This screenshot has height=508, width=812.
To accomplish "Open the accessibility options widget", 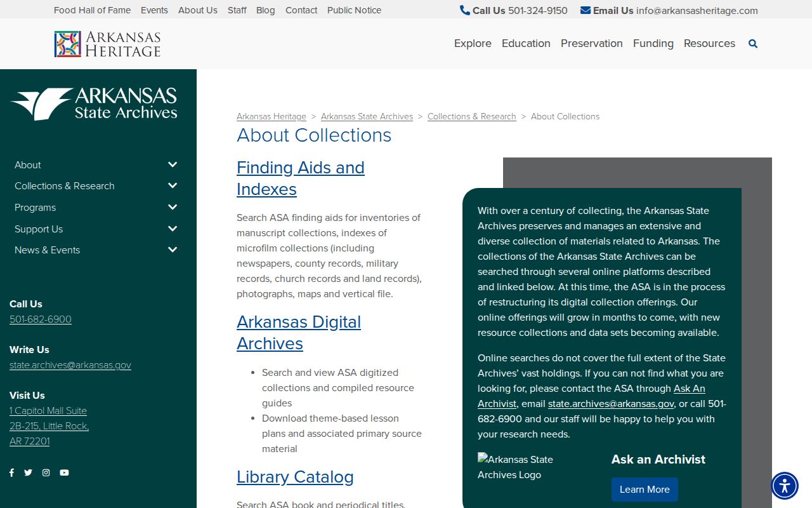I will coord(785,486).
